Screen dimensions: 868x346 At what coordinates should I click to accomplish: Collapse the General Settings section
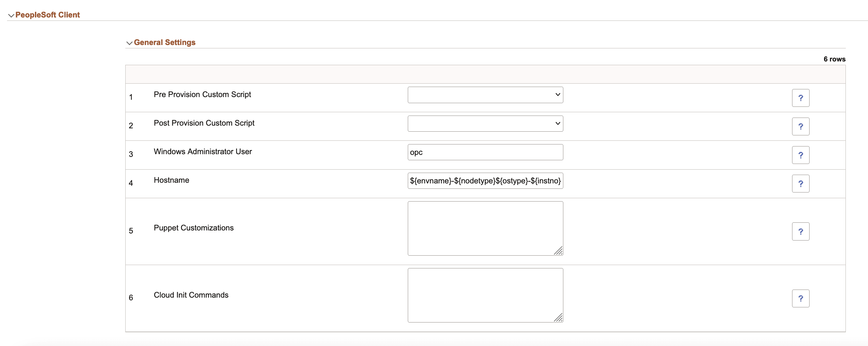pos(129,43)
